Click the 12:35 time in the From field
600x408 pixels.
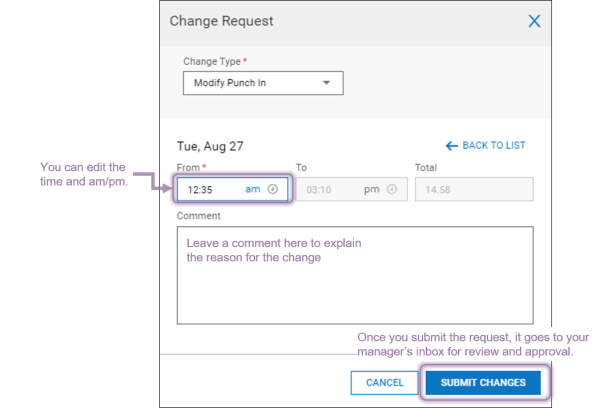coord(203,189)
